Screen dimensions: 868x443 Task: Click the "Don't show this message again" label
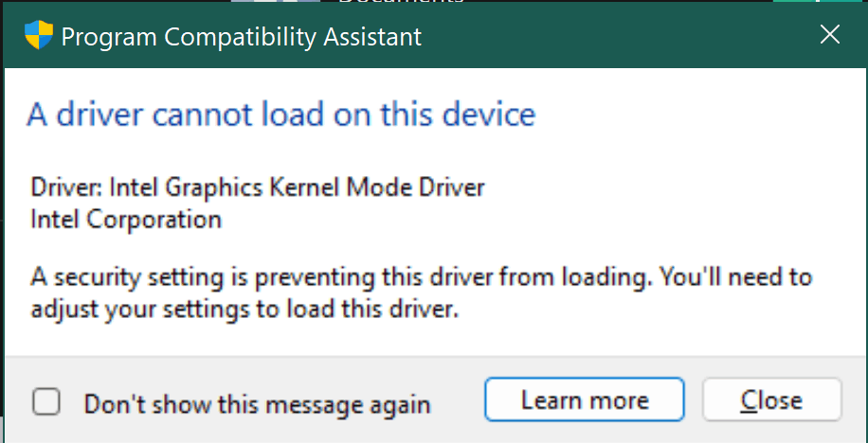(x=257, y=404)
